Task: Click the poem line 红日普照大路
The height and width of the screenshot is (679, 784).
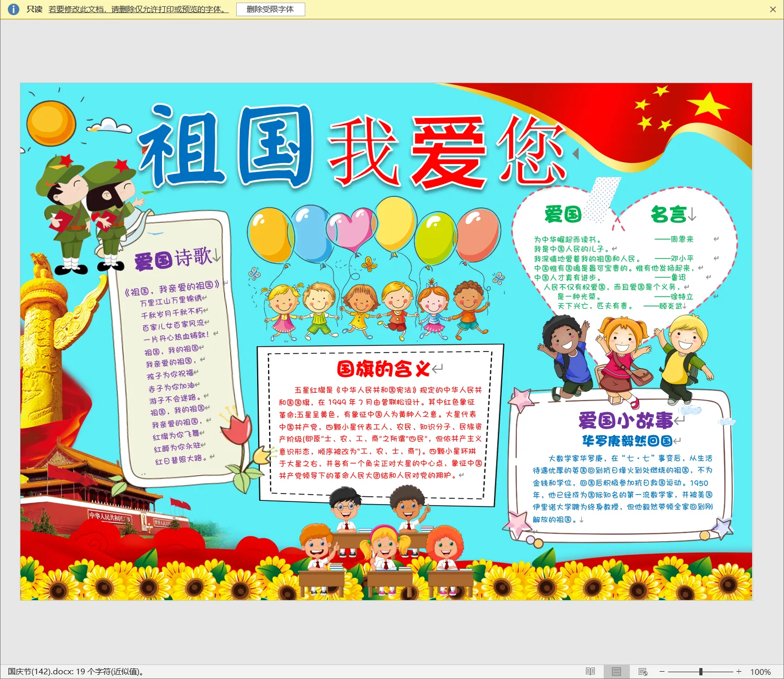Action: pyautogui.click(x=181, y=460)
